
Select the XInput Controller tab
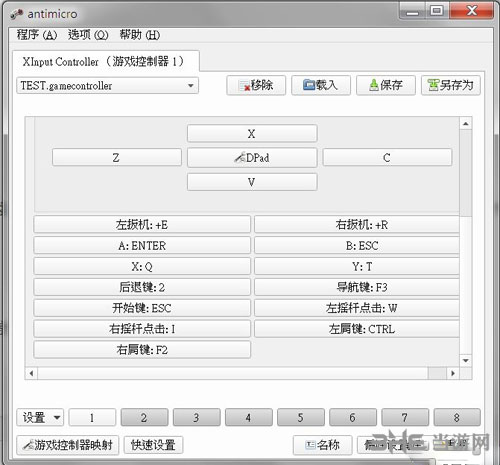click(x=106, y=61)
